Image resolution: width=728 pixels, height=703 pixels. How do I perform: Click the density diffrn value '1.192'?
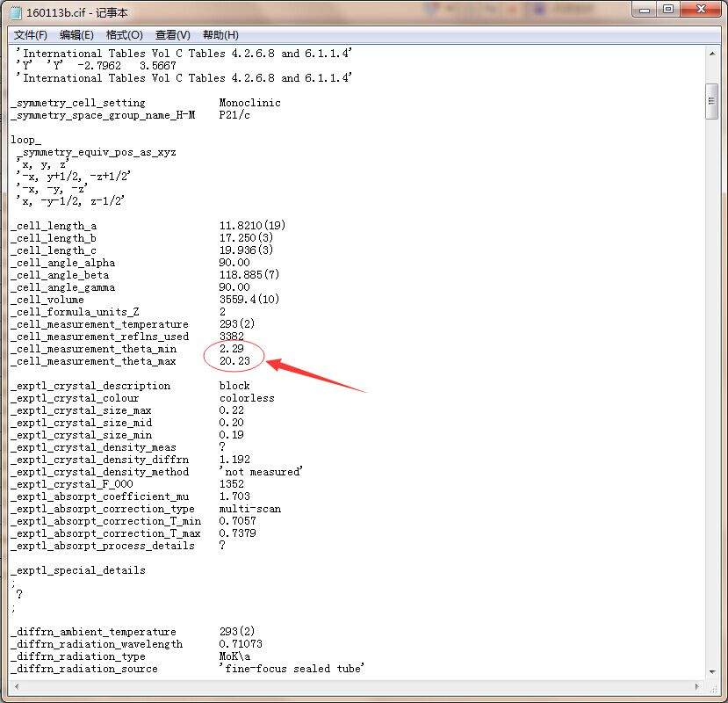point(234,460)
